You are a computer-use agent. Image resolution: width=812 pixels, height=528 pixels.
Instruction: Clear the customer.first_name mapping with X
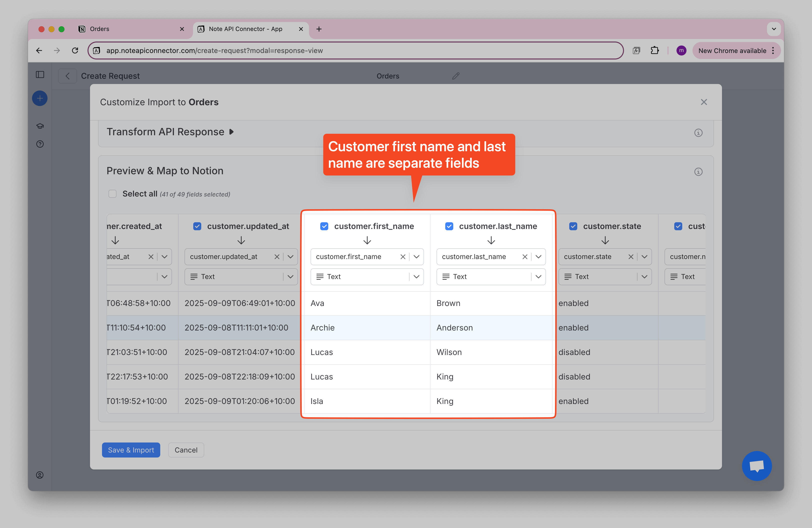402,256
